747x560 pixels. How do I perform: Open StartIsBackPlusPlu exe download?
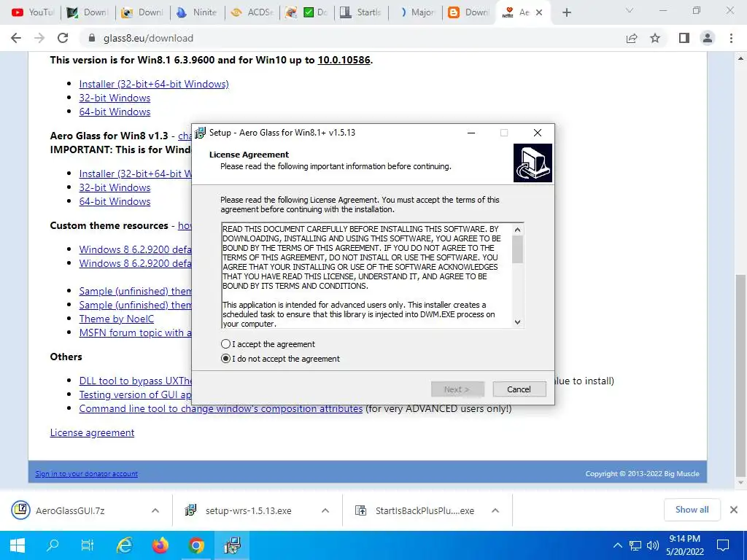pyautogui.click(x=414, y=510)
